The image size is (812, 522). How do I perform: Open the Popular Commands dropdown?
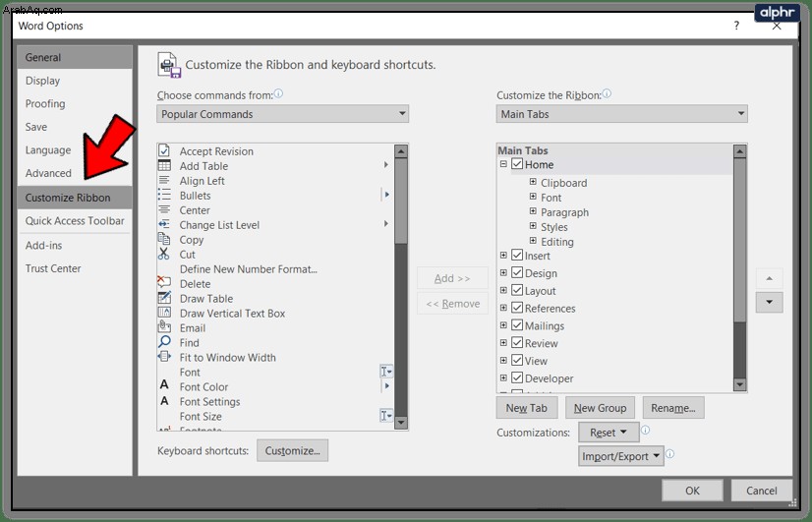point(283,114)
